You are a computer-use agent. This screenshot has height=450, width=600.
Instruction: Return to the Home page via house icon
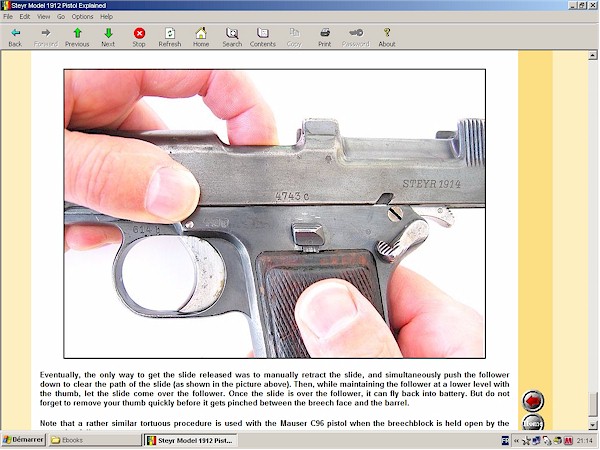point(201,38)
